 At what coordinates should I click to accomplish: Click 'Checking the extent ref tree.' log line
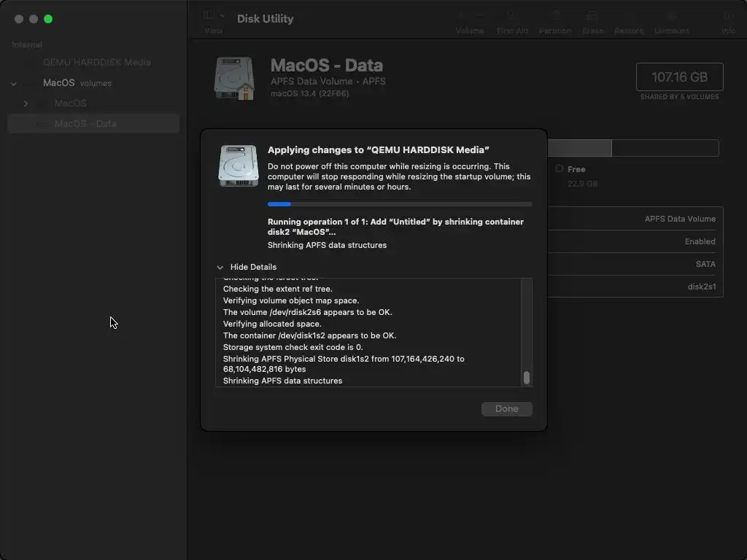point(278,289)
